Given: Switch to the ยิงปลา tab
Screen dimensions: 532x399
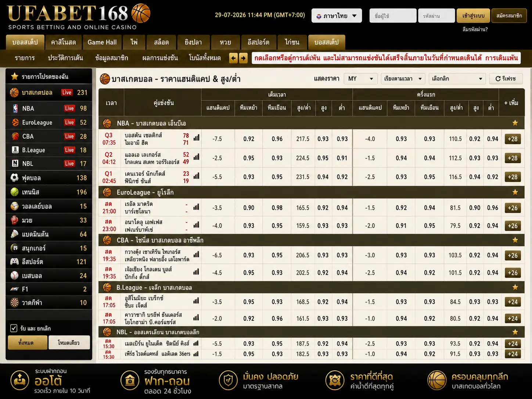Looking at the screenshot, I should [x=193, y=42].
